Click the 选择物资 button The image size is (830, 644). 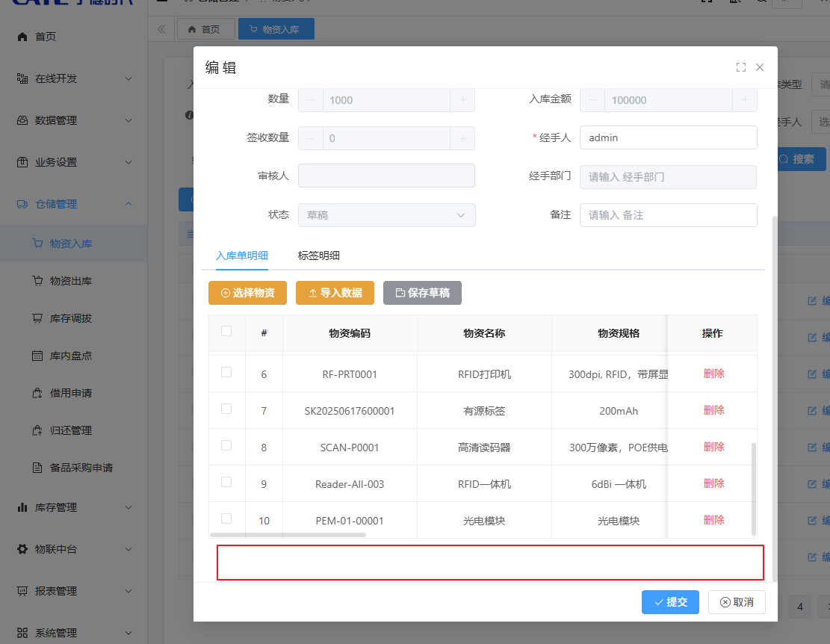247,293
